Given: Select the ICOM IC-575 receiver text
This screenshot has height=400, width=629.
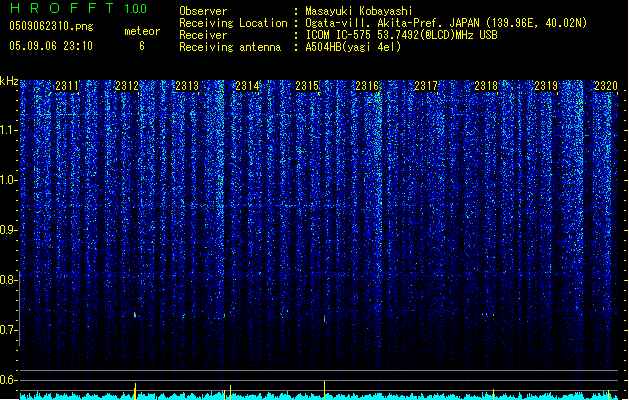Looking at the screenshot, I should (401, 35).
